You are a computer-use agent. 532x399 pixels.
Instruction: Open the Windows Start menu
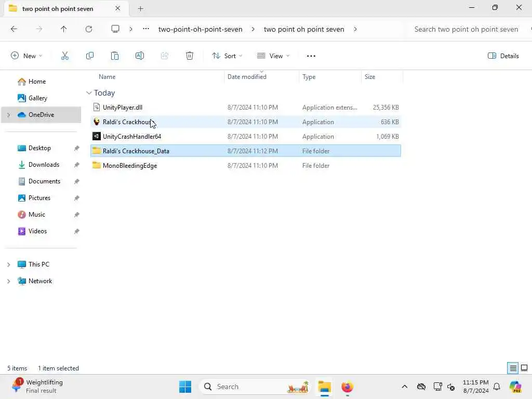185,387
